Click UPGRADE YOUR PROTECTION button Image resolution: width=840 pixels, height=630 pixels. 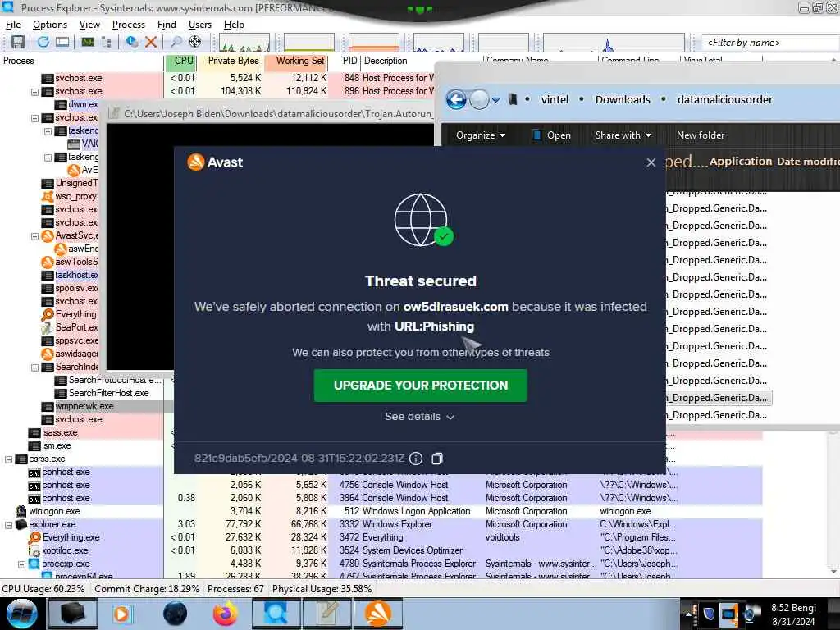point(421,386)
